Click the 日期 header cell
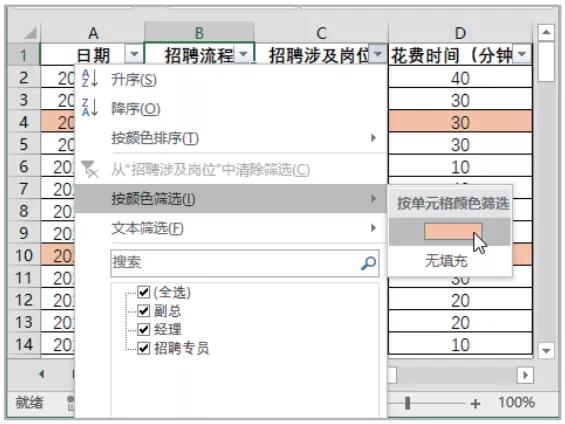565x424 pixels. coord(92,55)
